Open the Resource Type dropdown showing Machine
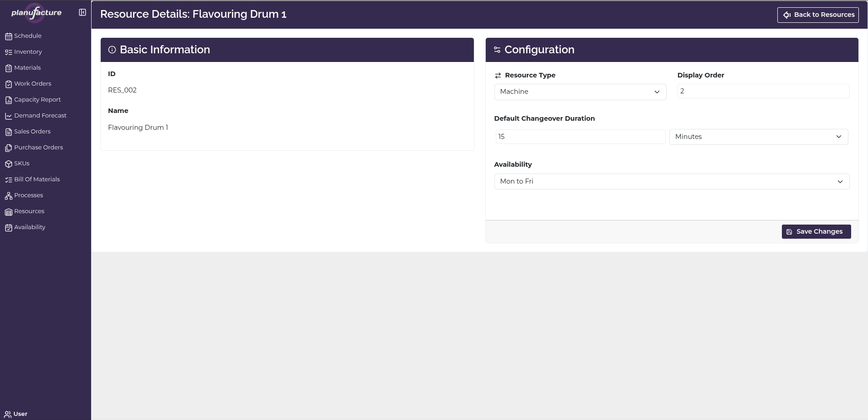 (580, 92)
